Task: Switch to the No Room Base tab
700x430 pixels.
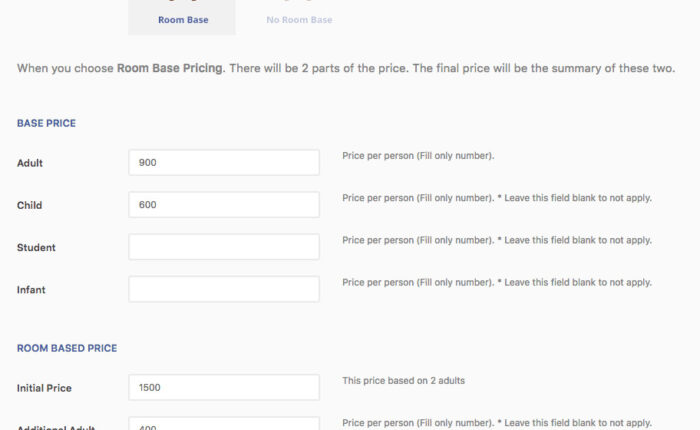Action: (299, 19)
